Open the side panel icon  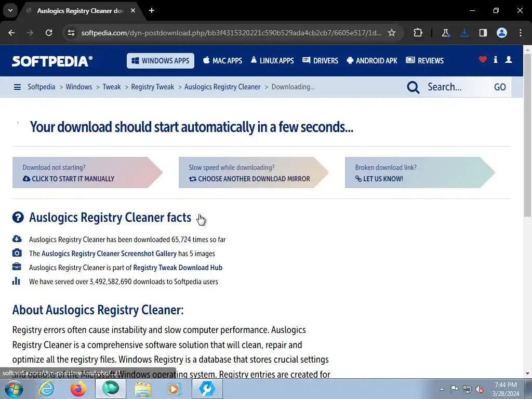[x=483, y=33]
